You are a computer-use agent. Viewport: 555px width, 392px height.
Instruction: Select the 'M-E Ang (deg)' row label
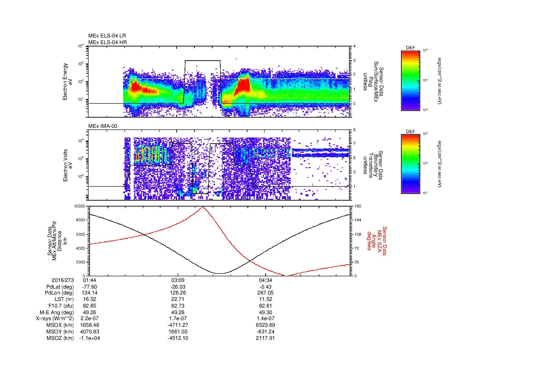coord(57,312)
